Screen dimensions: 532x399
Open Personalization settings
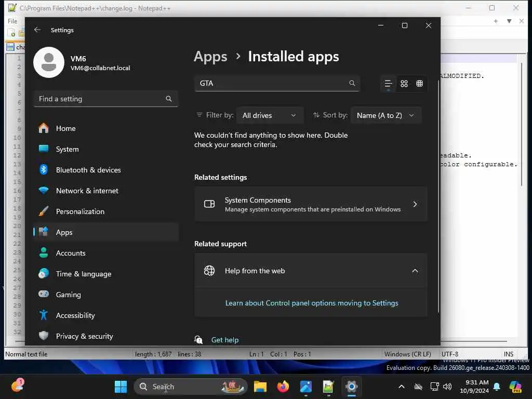[106, 212]
